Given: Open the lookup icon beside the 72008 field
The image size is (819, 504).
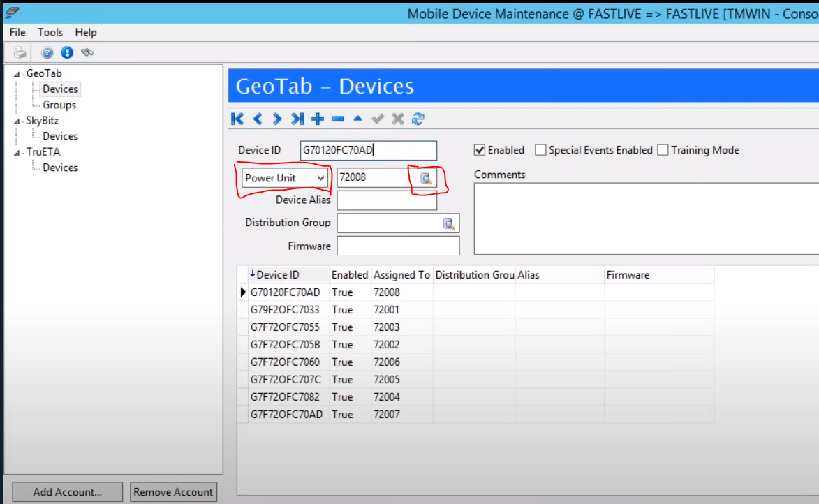Looking at the screenshot, I should (426, 178).
